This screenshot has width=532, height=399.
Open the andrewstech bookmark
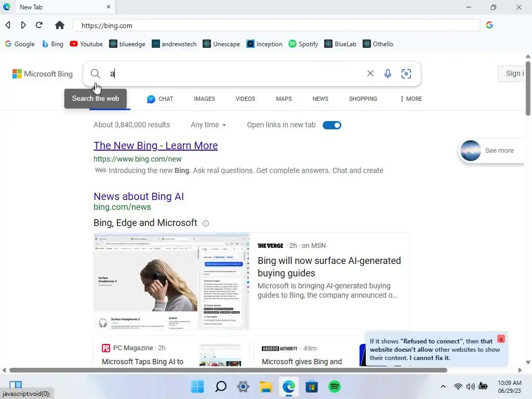pyautogui.click(x=174, y=44)
